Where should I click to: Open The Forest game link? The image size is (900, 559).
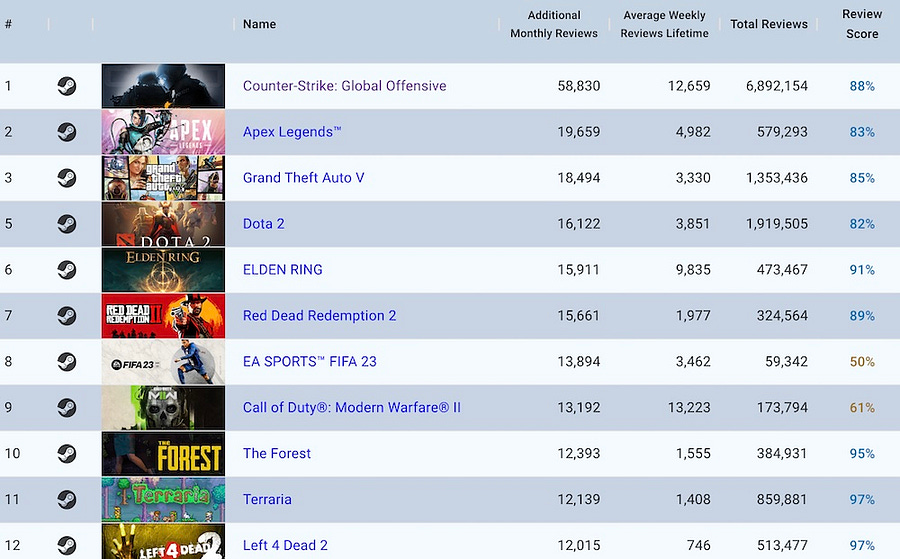coord(277,453)
